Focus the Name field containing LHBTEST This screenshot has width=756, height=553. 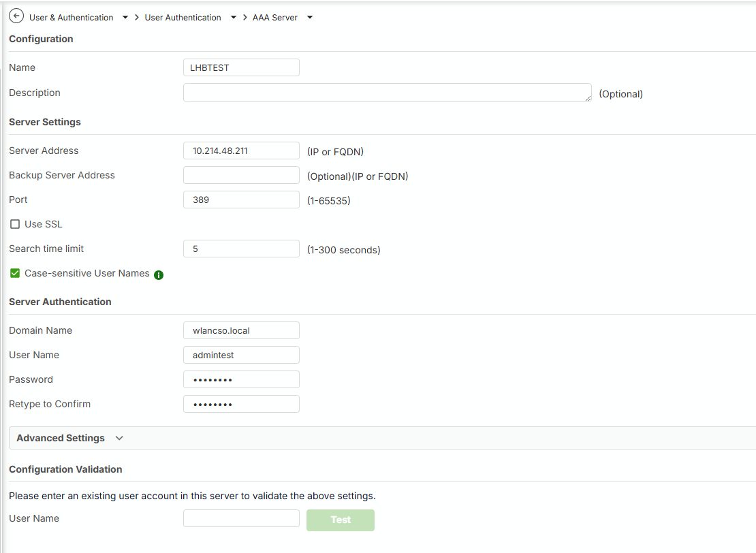241,67
